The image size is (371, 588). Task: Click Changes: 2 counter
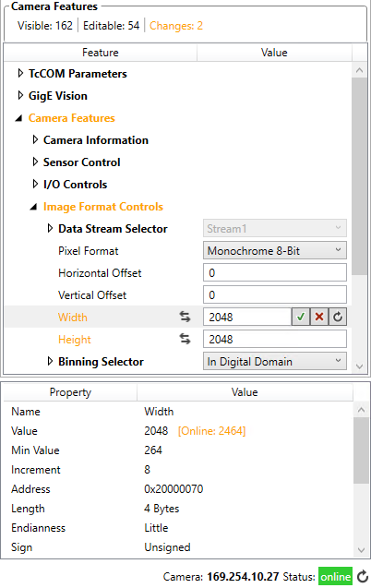tap(176, 26)
